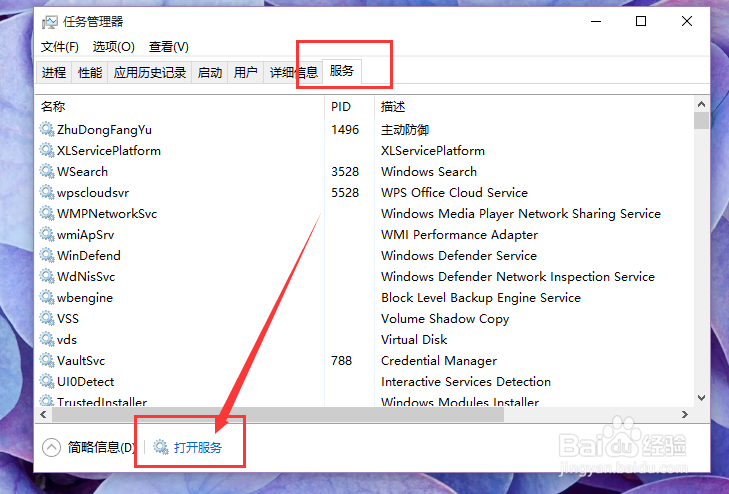Switch to the 性能 tab
Image resolution: width=729 pixels, height=494 pixels.
(90, 72)
